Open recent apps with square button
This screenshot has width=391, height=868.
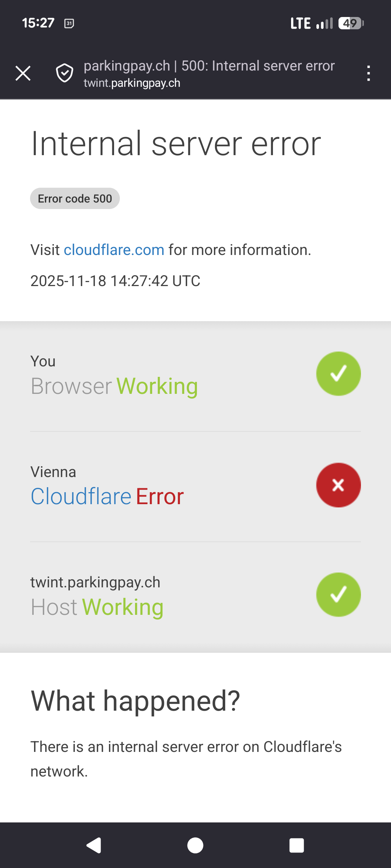[297, 846]
